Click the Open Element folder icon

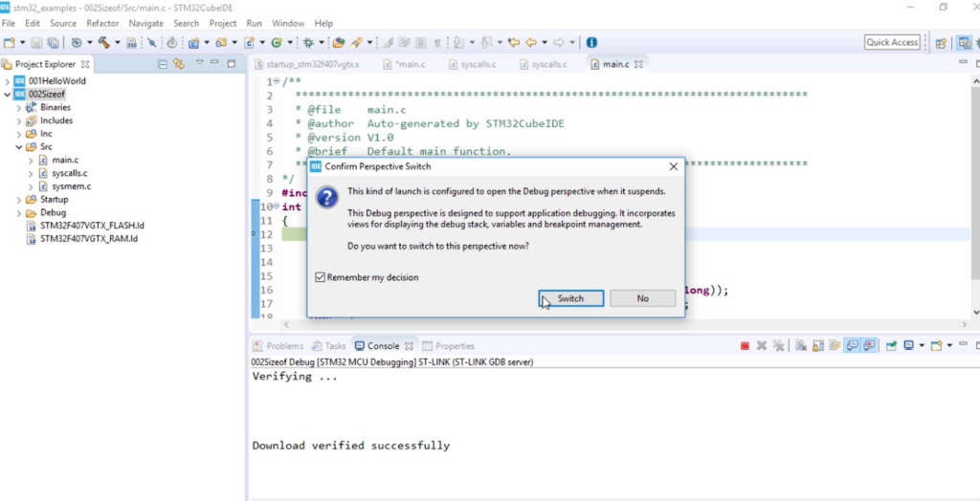(x=338, y=42)
